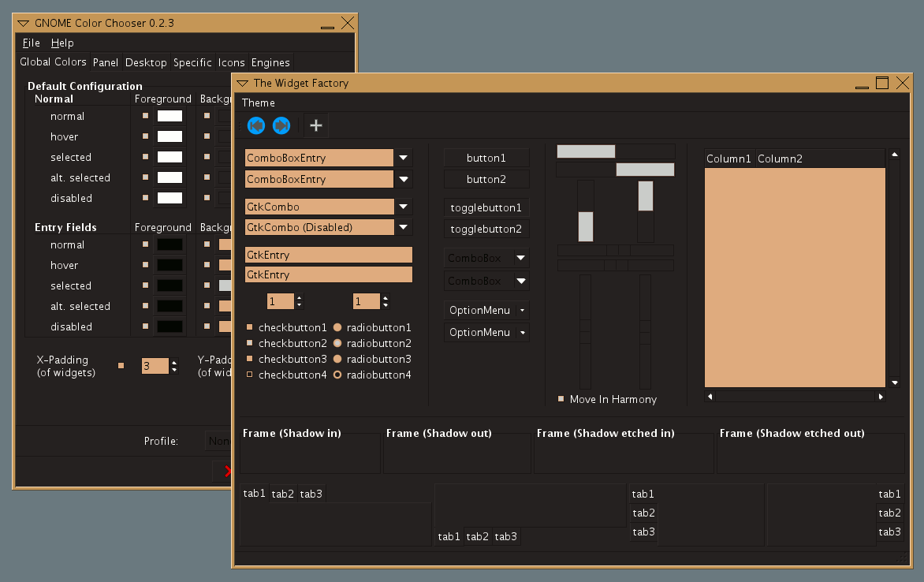Switch to the Engines tab
924x582 pixels.
[270, 62]
